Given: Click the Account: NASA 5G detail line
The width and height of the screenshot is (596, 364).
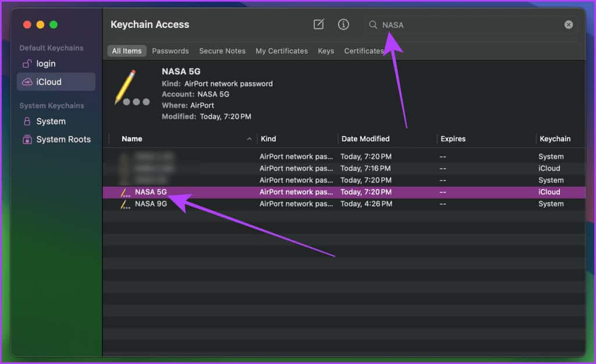Looking at the screenshot, I should click(x=196, y=94).
